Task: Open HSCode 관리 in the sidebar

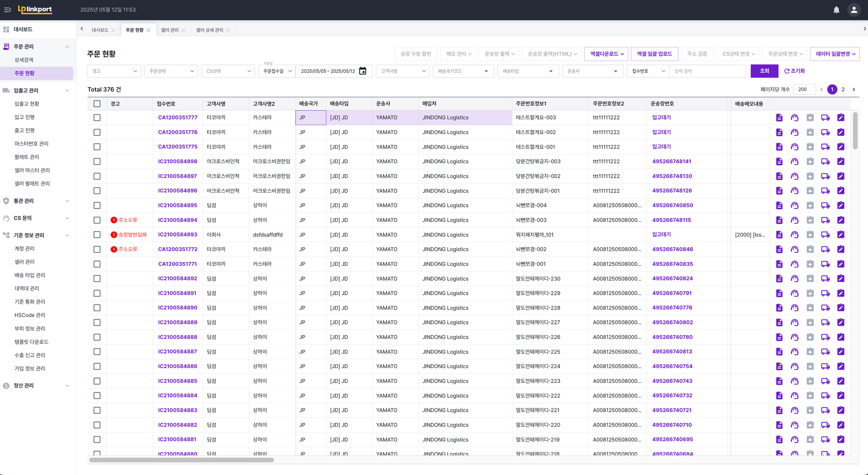Action: click(x=30, y=315)
